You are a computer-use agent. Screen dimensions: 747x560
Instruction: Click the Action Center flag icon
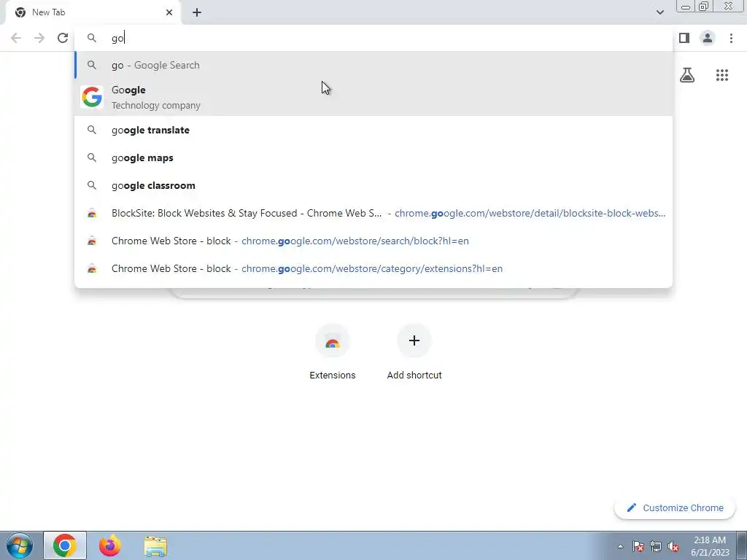tap(638, 546)
